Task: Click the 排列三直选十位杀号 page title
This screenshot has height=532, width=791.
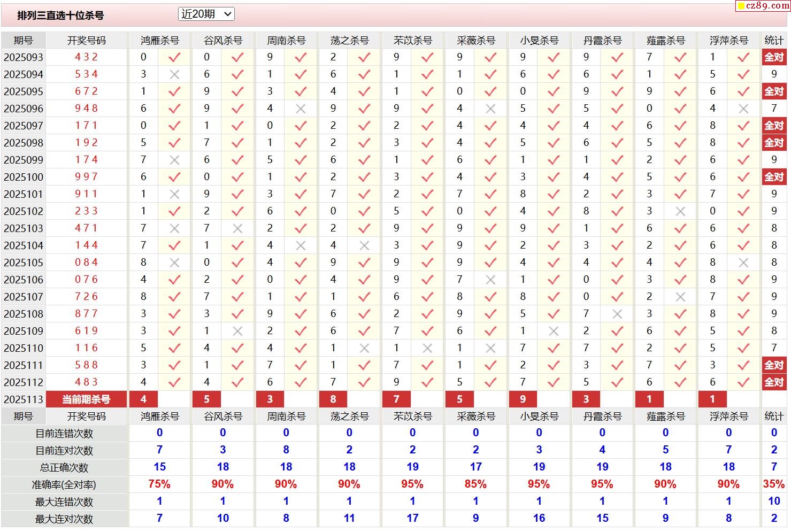Action: coord(60,16)
